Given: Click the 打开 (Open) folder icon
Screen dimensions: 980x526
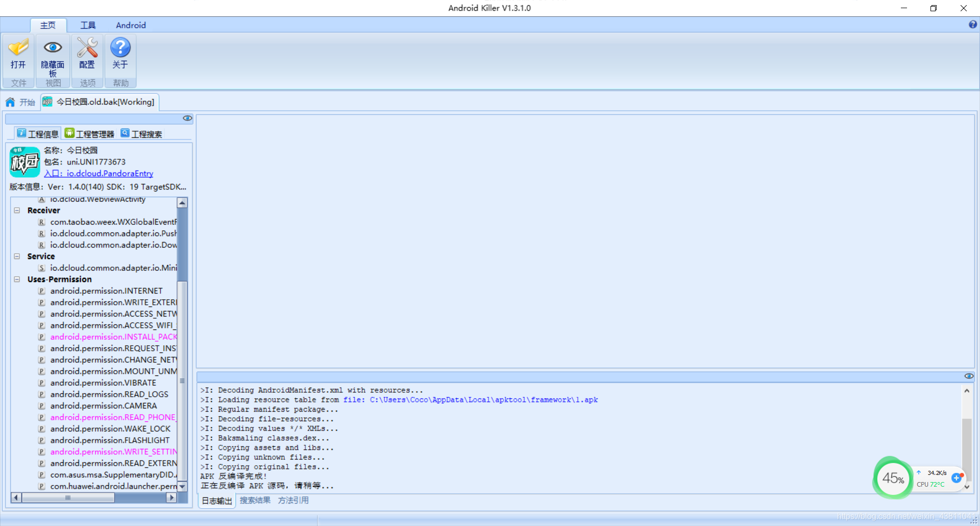Looking at the screenshot, I should click(x=18, y=47).
